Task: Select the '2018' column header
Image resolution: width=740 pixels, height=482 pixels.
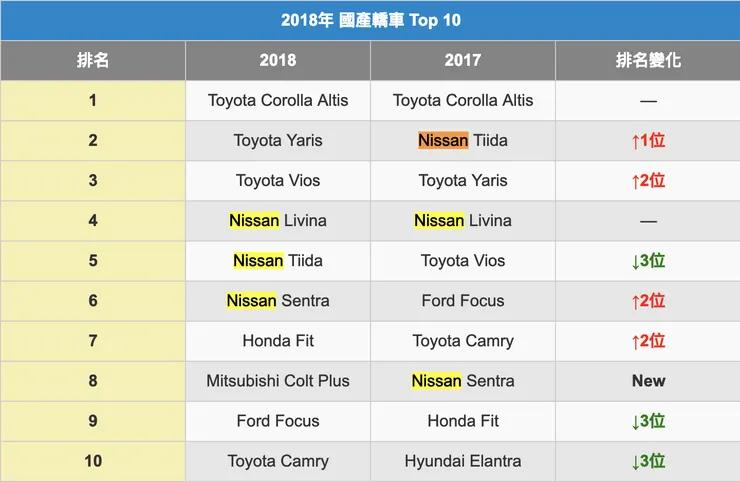Action: click(278, 60)
